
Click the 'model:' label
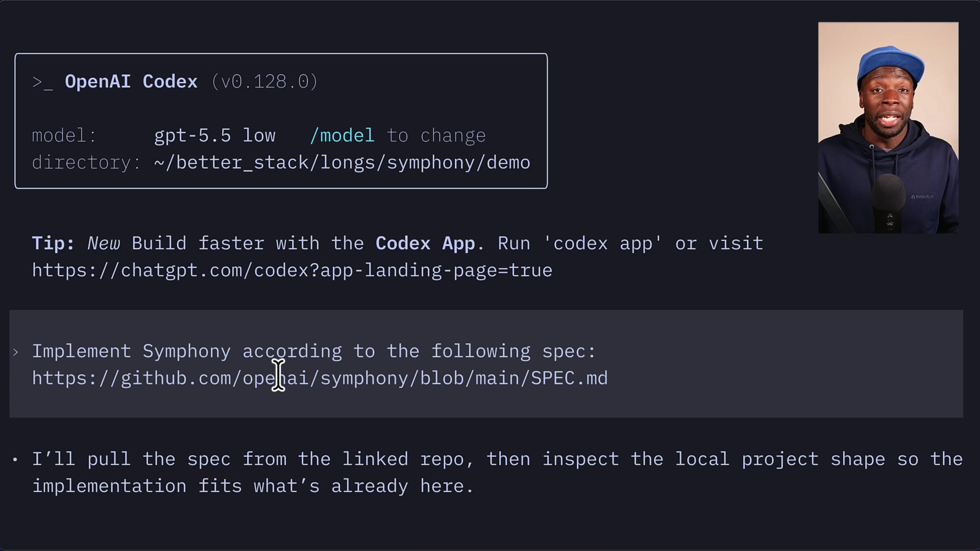pyautogui.click(x=64, y=136)
